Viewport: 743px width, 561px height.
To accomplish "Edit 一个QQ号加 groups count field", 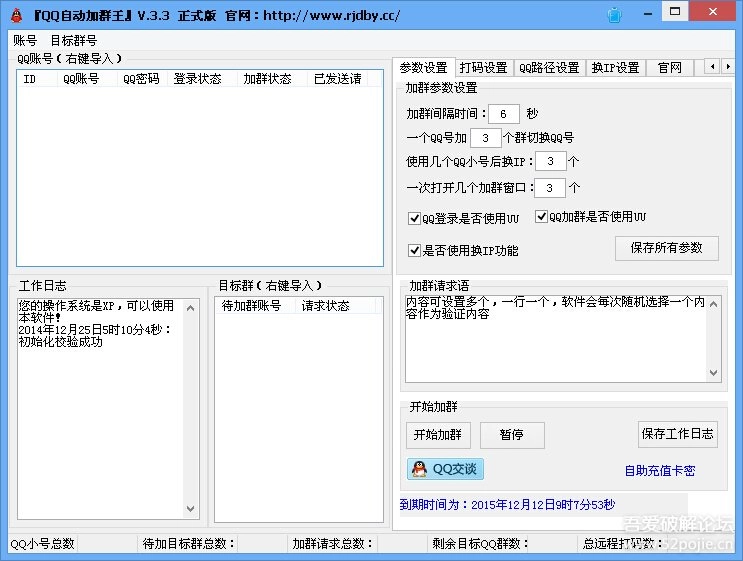I will tap(486, 138).
